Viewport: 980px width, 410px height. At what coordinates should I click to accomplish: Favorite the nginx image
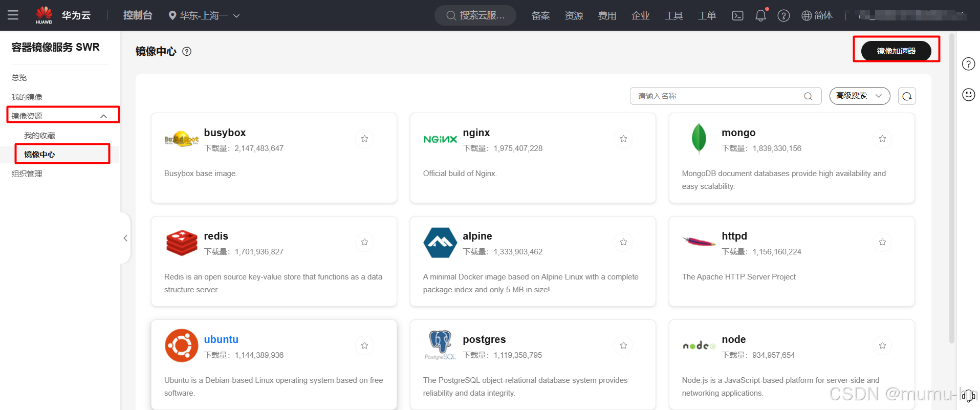[x=623, y=139]
